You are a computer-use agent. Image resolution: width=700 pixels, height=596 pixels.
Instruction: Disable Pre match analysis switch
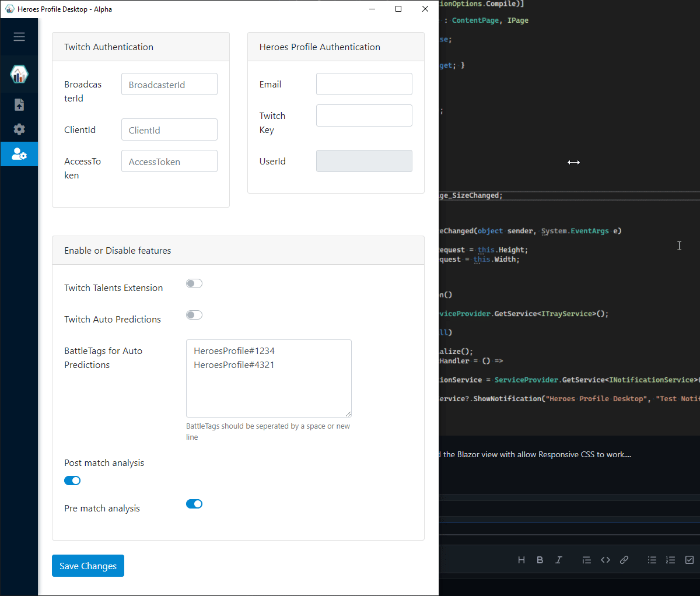(194, 504)
